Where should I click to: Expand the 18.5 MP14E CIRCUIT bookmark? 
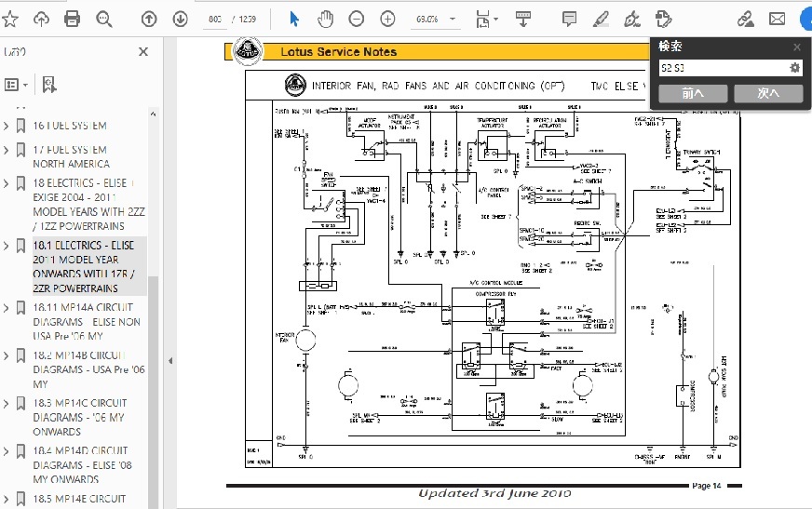(x=6, y=499)
